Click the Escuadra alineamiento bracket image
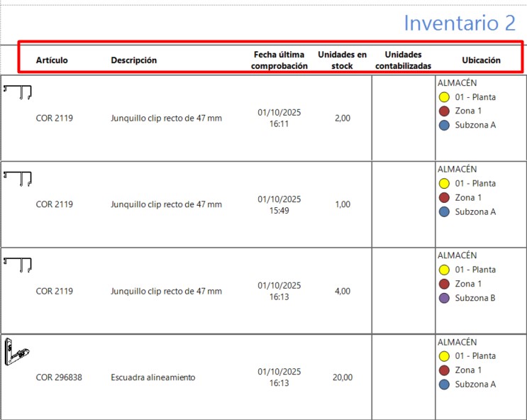 pos(17,352)
